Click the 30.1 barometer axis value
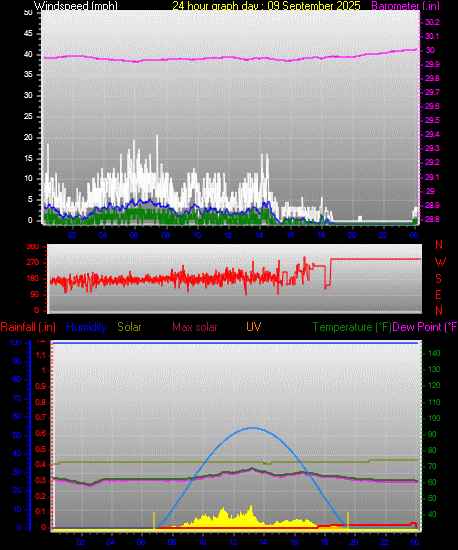 pyautogui.click(x=432, y=36)
